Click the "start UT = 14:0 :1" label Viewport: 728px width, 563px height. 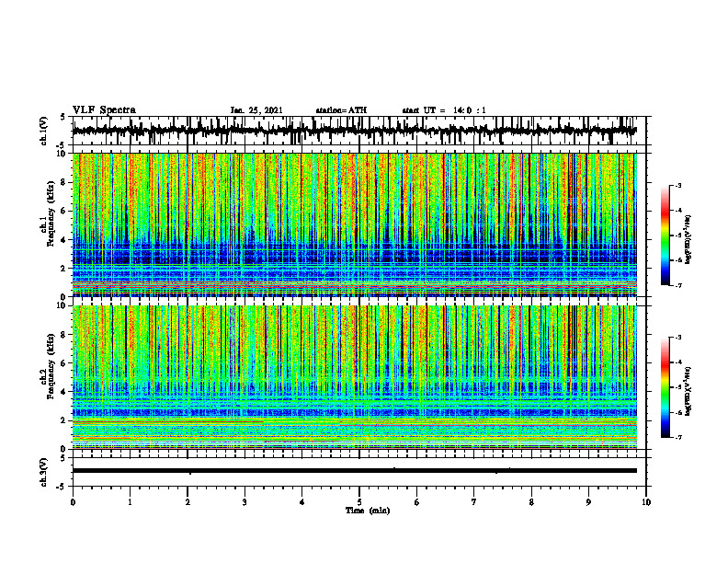point(444,110)
